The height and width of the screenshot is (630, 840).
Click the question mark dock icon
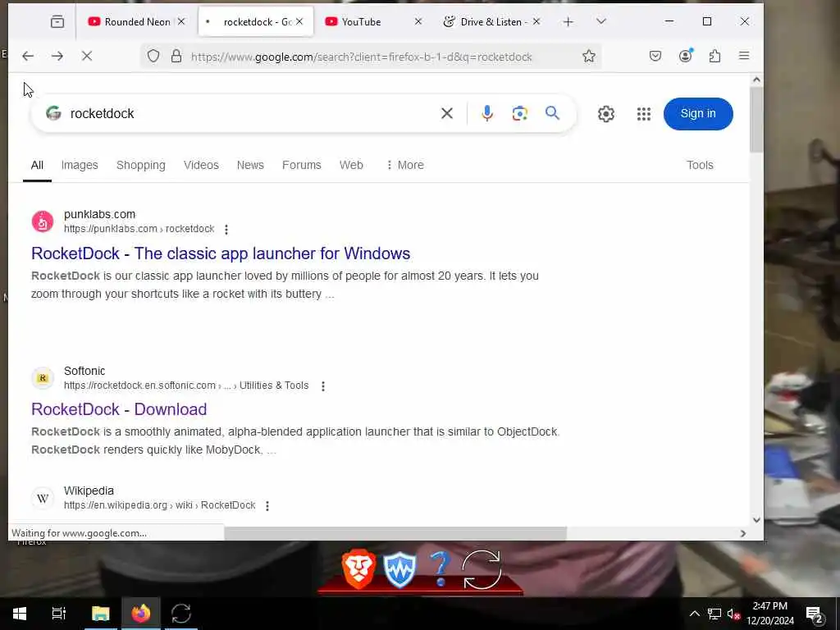point(440,568)
